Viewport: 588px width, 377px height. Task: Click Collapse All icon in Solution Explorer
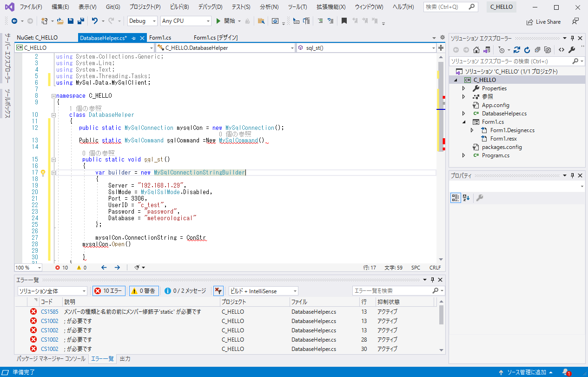click(x=537, y=50)
